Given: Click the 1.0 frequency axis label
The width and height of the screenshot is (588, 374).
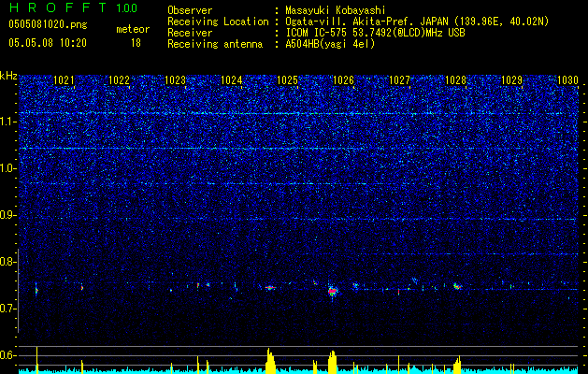Looking at the screenshot, I should click(8, 168).
